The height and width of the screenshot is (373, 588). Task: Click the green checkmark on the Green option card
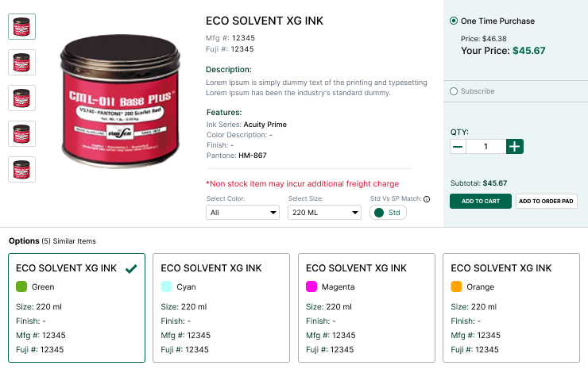(131, 268)
